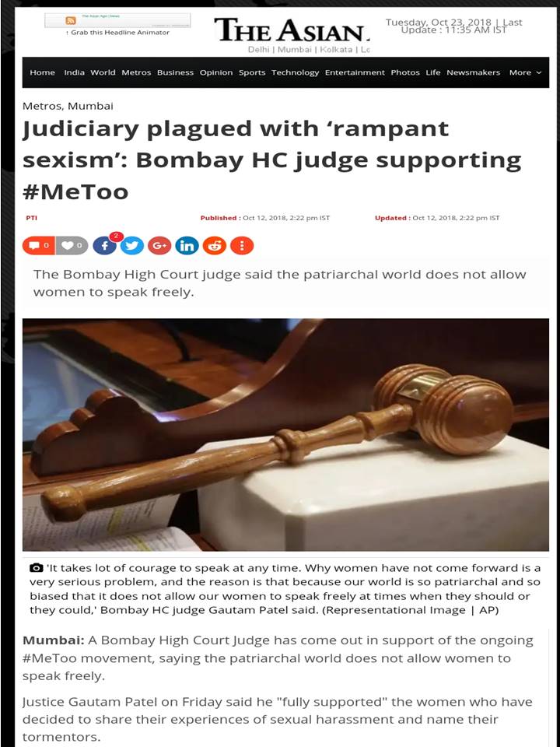Image resolution: width=560 pixels, height=747 pixels.
Task: Open the Entertainment section
Action: pyautogui.click(x=355, y=72)
